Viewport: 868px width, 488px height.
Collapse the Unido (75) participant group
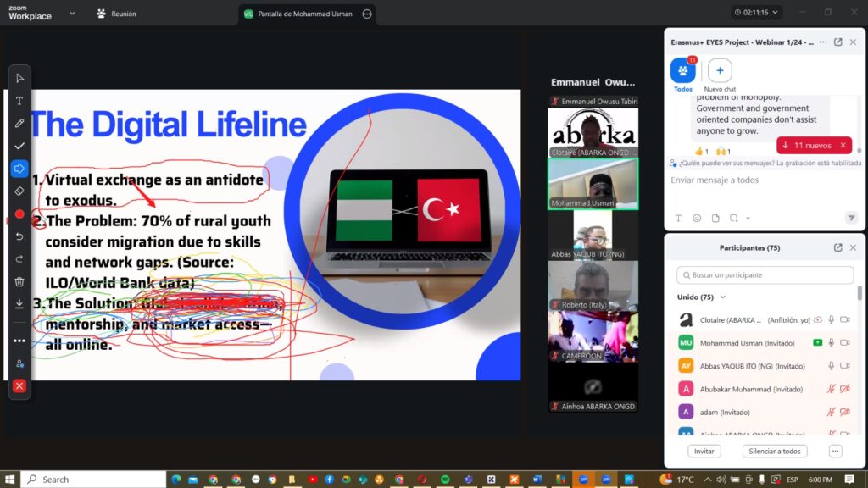click(722, 297)
